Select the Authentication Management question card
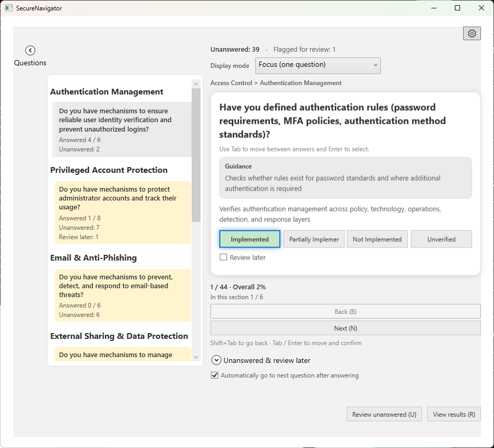 click(x=123, y=129)
